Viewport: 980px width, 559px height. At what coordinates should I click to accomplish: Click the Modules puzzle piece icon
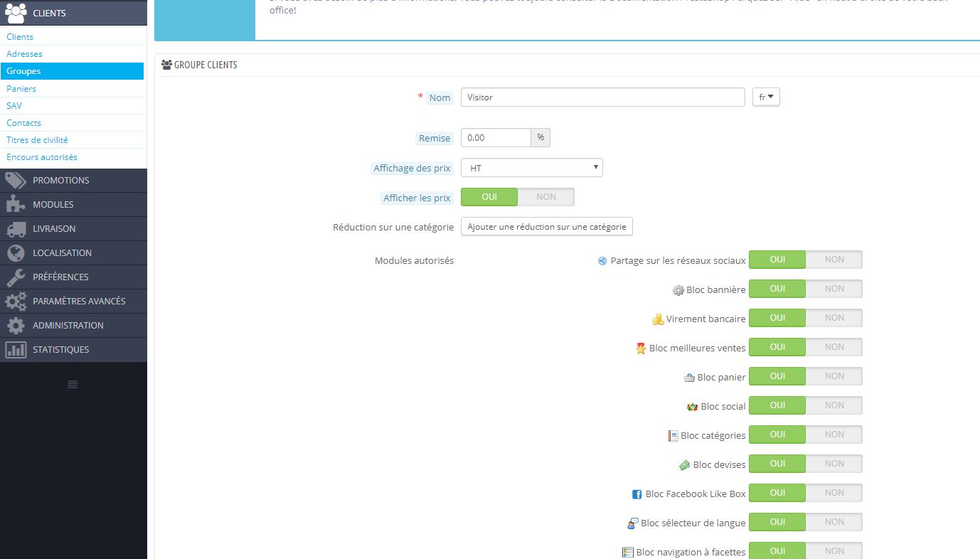click(16, 204)
